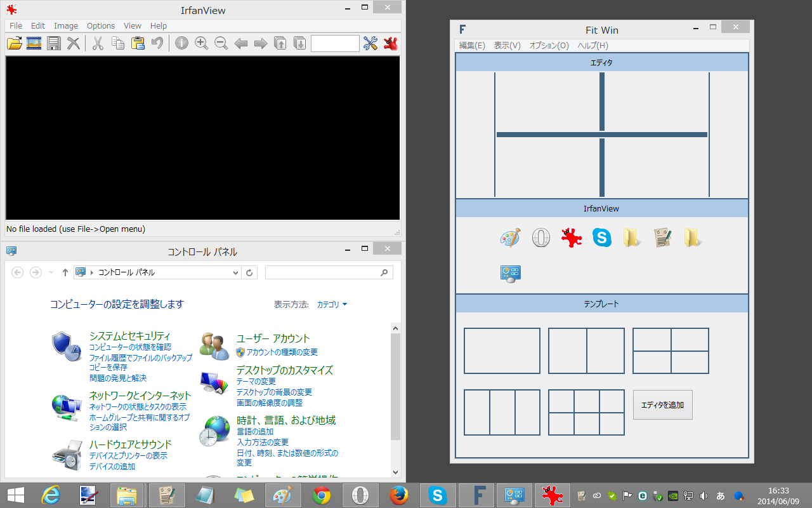Go to next image with IrfanView right arrow
The height and width of the screenshot is (508, 812).
[261, 43]
